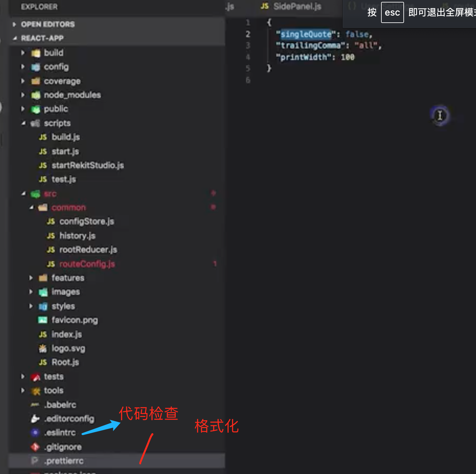This screenshot has width=476, height=474.
Task: Click the logo.svg file icon
Action: pyautogui.click(x=43, y=349)
